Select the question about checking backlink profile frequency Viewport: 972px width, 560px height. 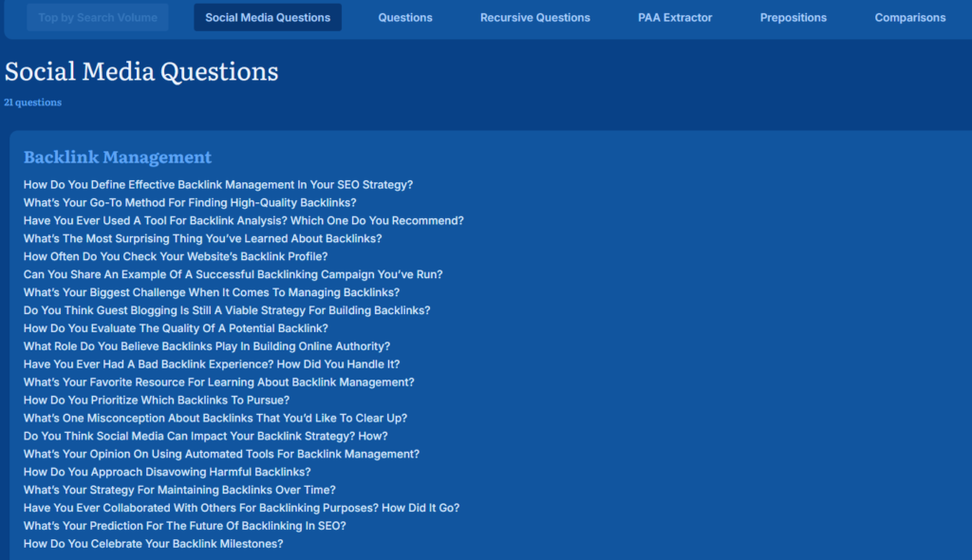point(176,256)
